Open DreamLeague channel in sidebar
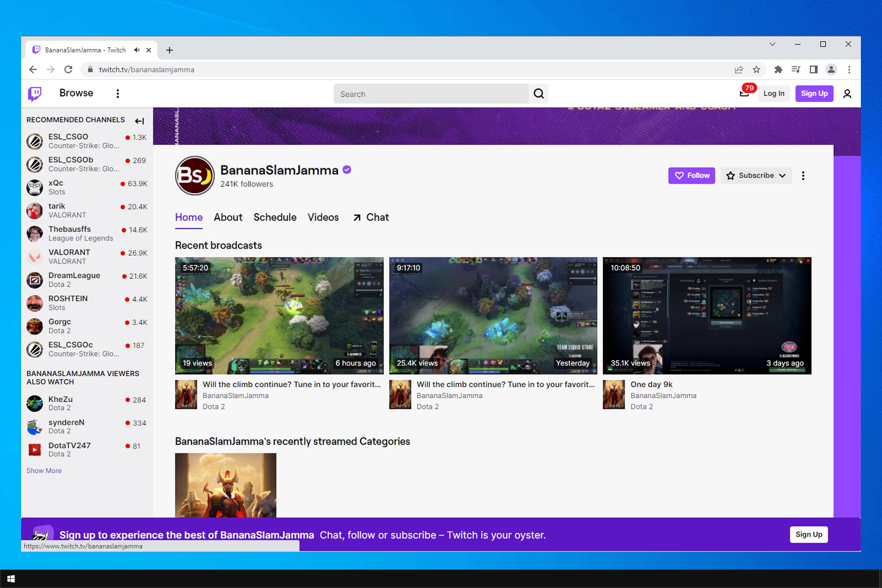Screen dimensions: 882x588 click(x=87, y=280)
